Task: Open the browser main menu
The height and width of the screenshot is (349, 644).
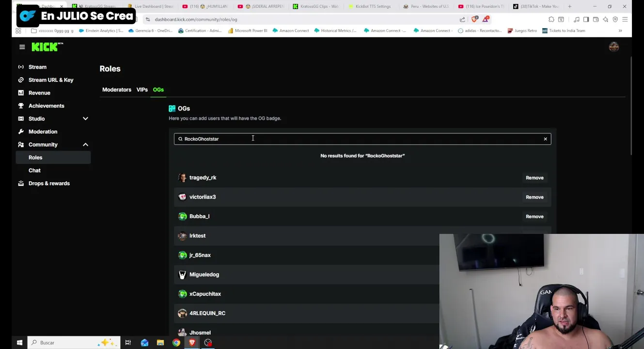Action: tap(625, 19)
